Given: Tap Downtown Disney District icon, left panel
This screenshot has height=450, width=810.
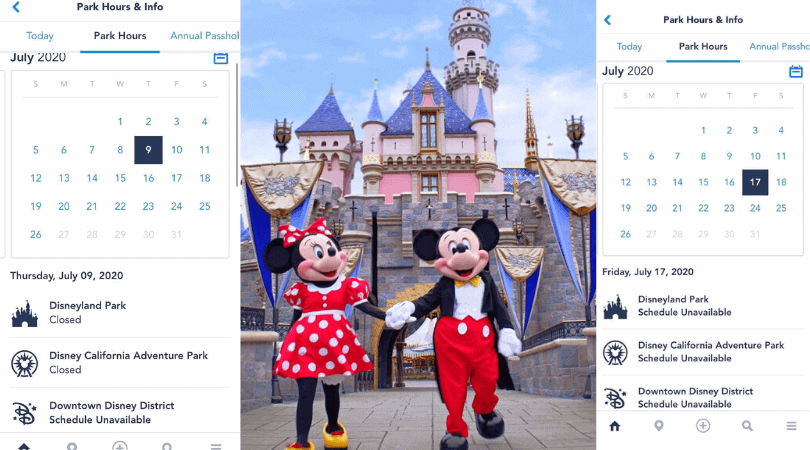Looking at the screenshot, I should click(25, 413).
